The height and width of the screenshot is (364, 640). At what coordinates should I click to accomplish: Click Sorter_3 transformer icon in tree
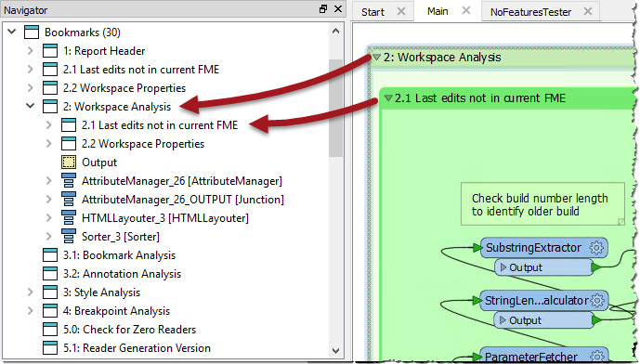pos(68,237)
